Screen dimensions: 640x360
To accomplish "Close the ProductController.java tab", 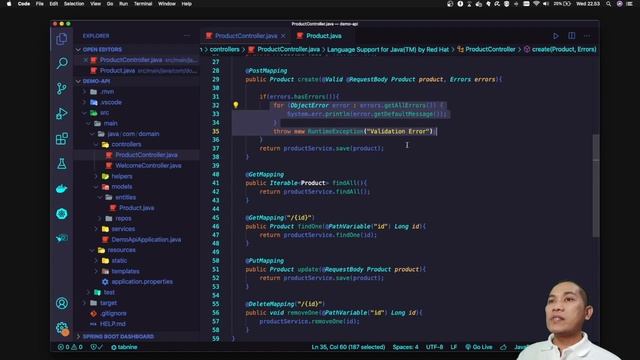I will [x=283, y=36].
